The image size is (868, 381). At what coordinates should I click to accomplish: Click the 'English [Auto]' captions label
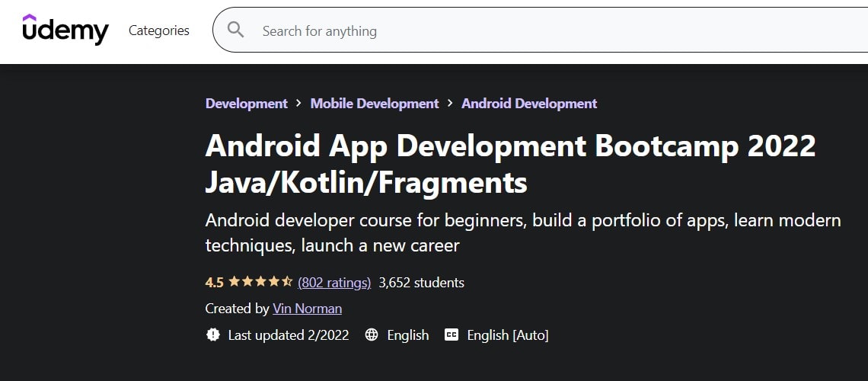point(508,335)
